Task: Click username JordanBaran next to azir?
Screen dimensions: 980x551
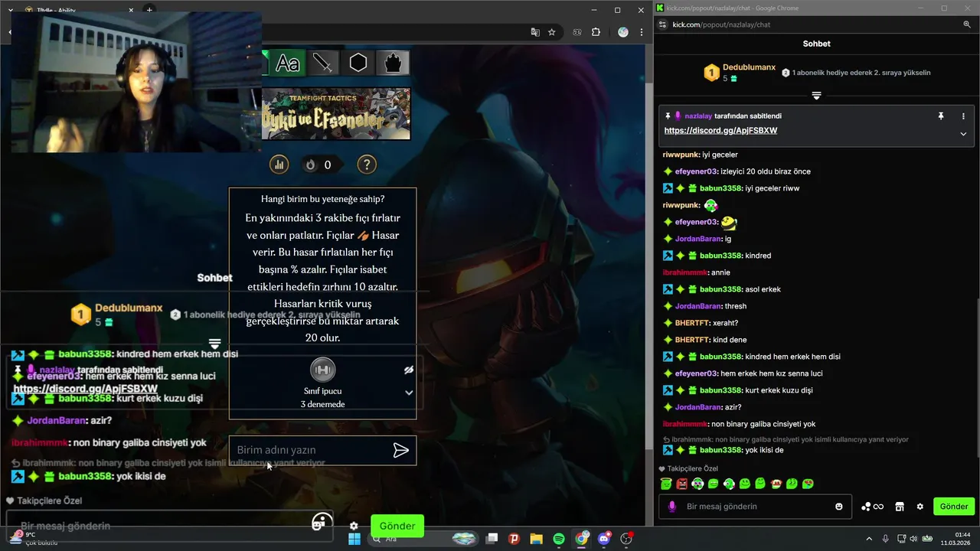Action: tap(698, 407)
